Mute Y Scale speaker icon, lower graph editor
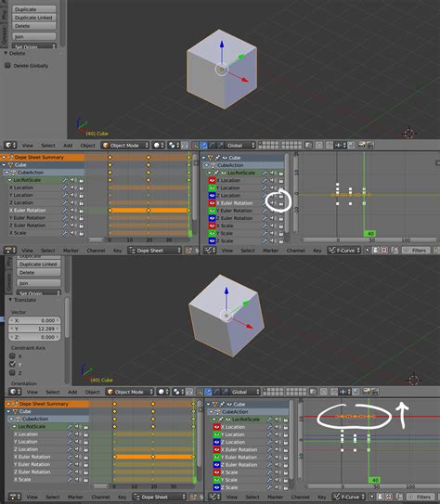 (278, 480)
